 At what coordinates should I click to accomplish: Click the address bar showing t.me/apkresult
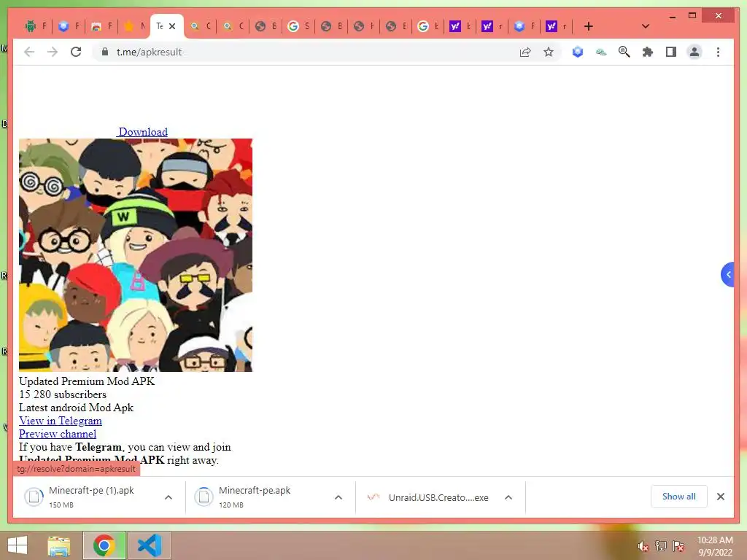pyautogui.click(x=305, y=52)
